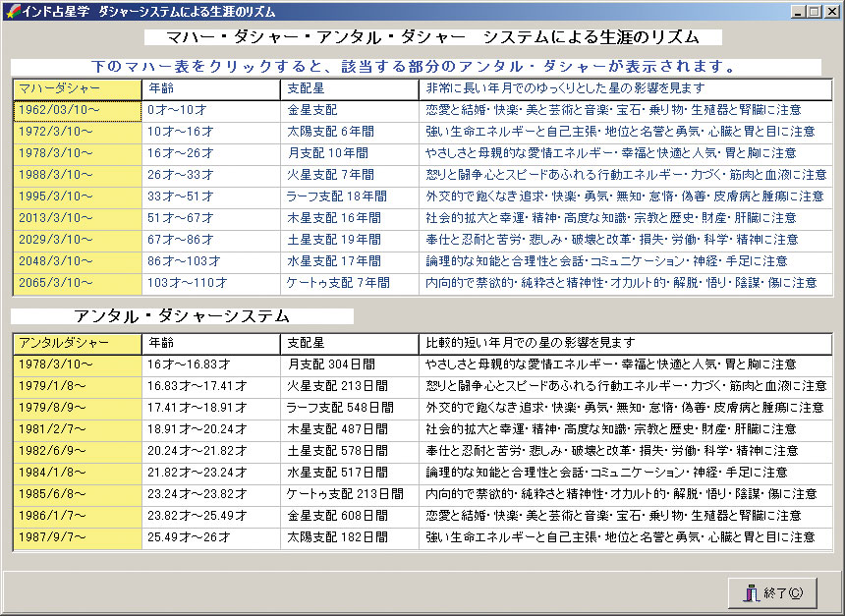Click the age cell 25.49才~26才
The width and height of the screenshot is (845, 616).
pyautogui.click(x=211, y=537)
